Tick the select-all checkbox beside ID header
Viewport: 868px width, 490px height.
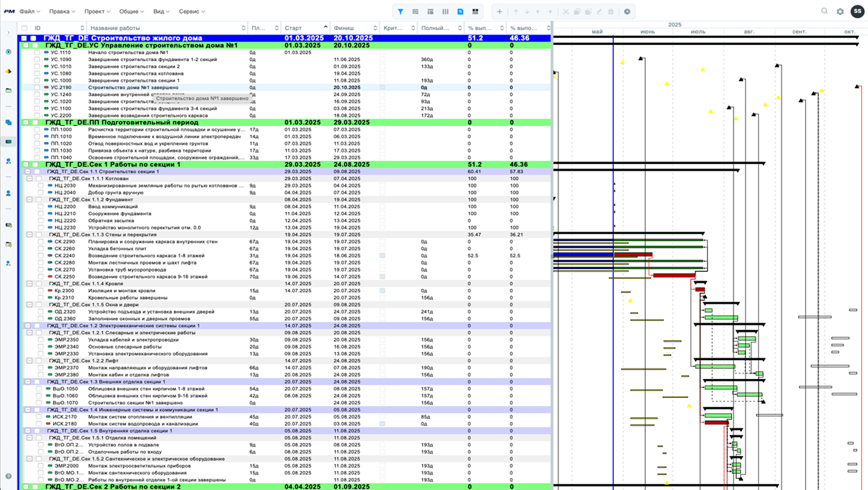point(24,28)
